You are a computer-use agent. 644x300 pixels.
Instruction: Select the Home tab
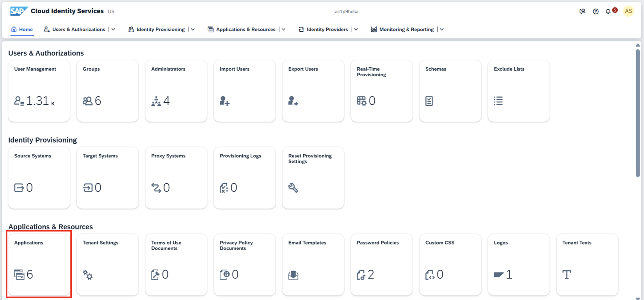(x=22, y=29)
